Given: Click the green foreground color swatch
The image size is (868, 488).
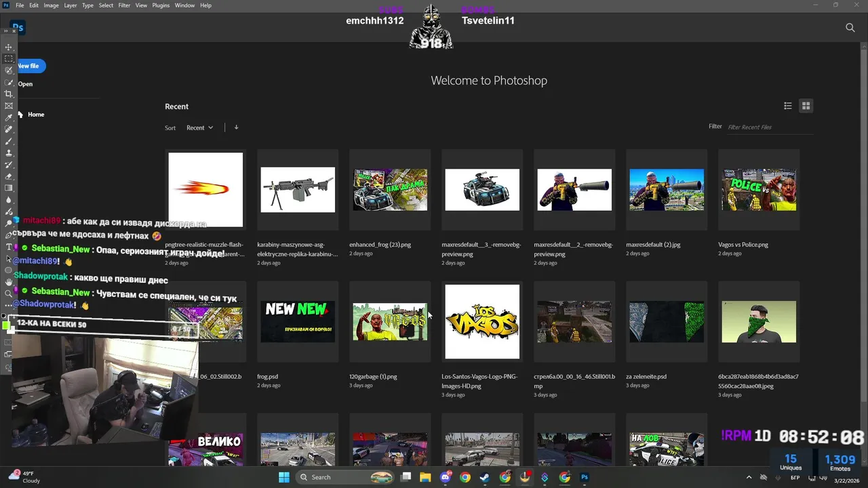Looking at the screenshot, I should tap(6, 326).
